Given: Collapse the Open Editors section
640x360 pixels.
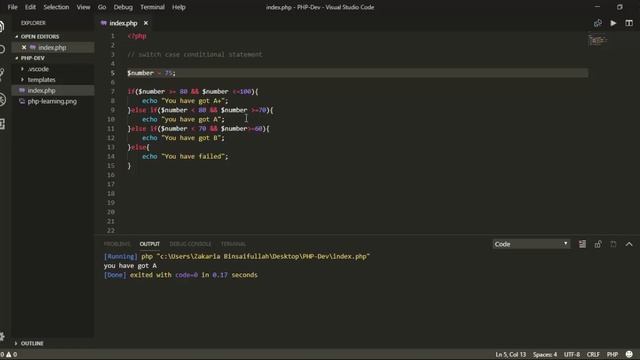Looking at the screenshot, I should click(40, 36).
